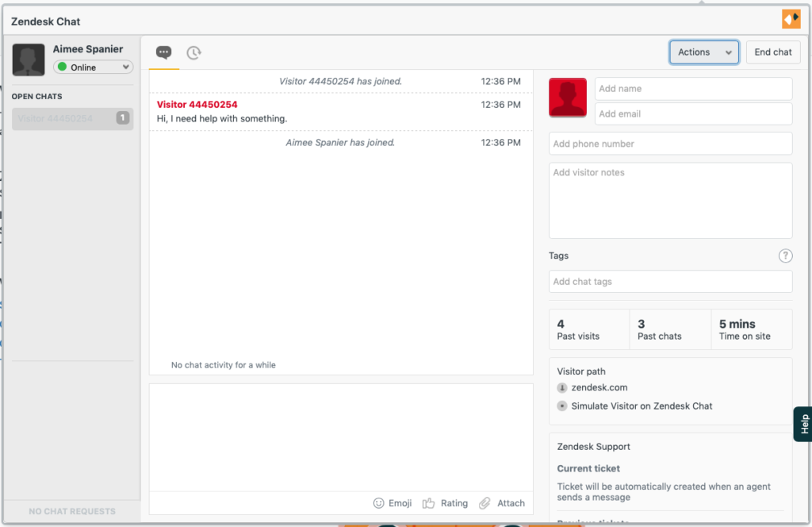This screenshot has width=812, height=527.
Task: Open the chat conversation tab icon
Action: pos(163,52)
